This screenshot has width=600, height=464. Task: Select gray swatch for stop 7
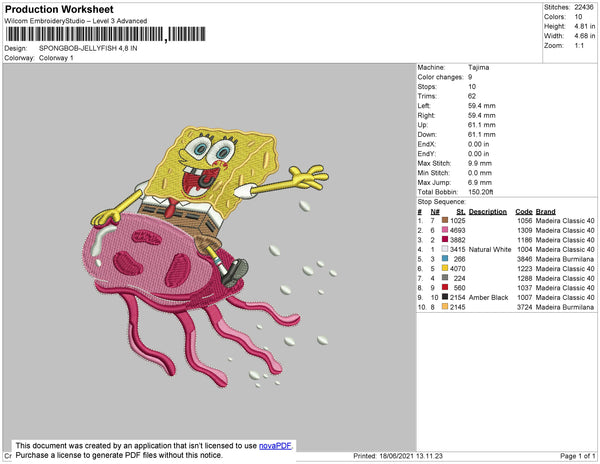445,278
